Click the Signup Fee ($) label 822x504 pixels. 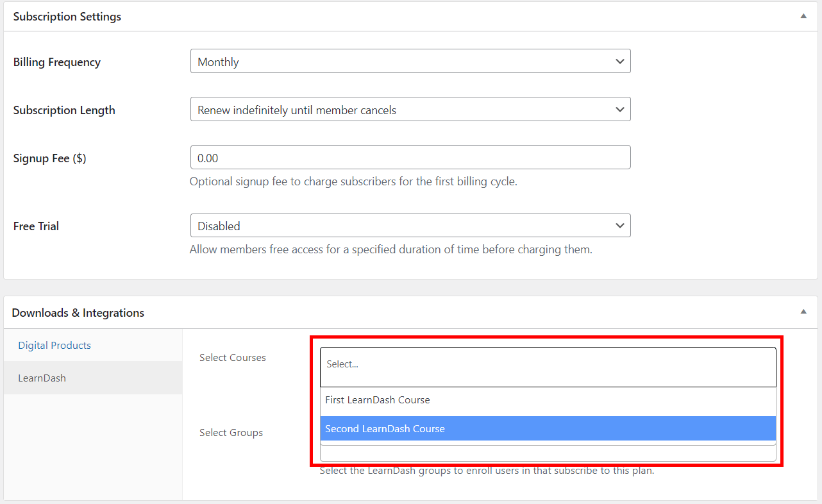[x=49, y=158]
